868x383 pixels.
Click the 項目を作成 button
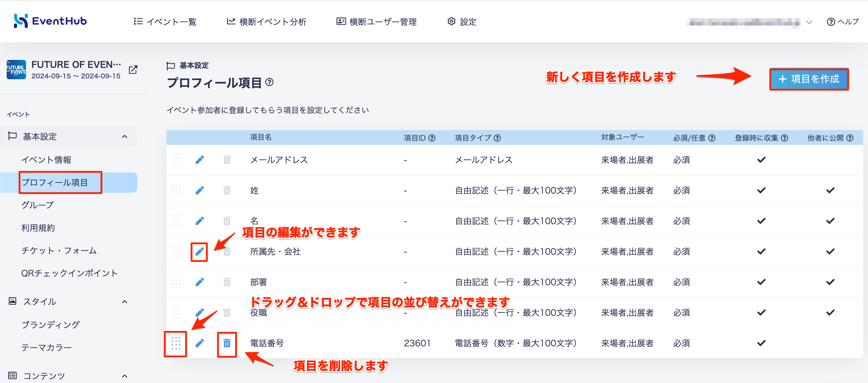(x=809, y=79)
